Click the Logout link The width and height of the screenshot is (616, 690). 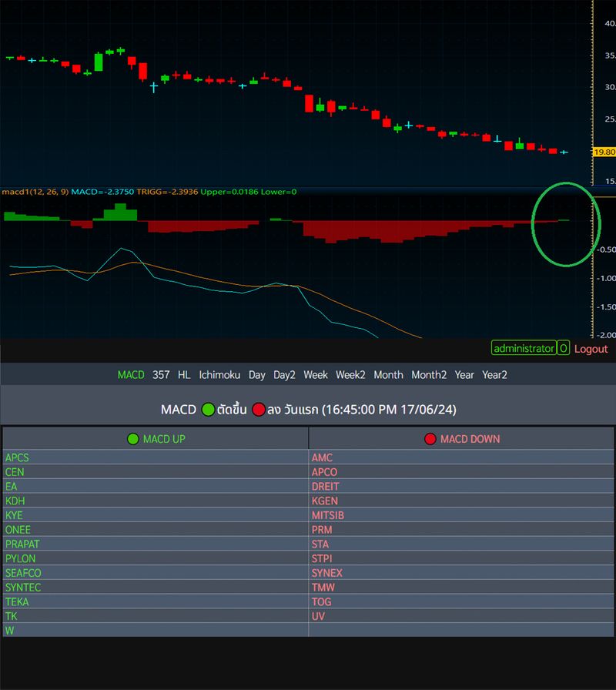[x=591, y=348]
